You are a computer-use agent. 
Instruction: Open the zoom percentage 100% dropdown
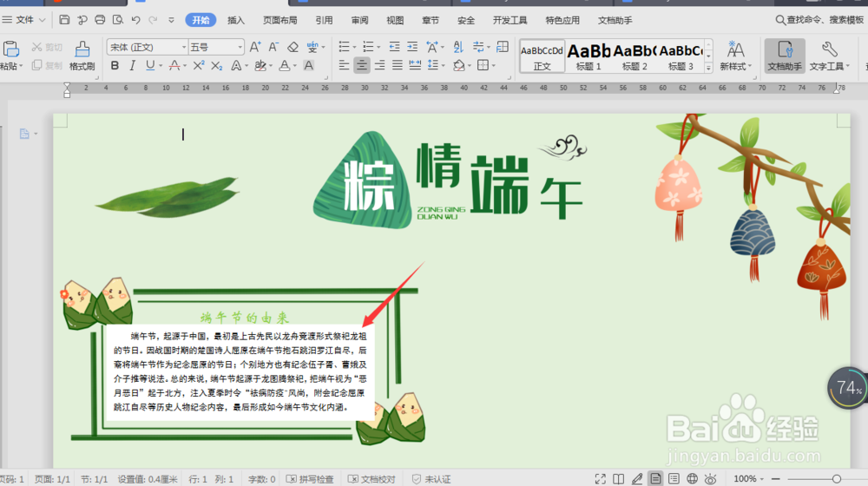pos(749,479)
